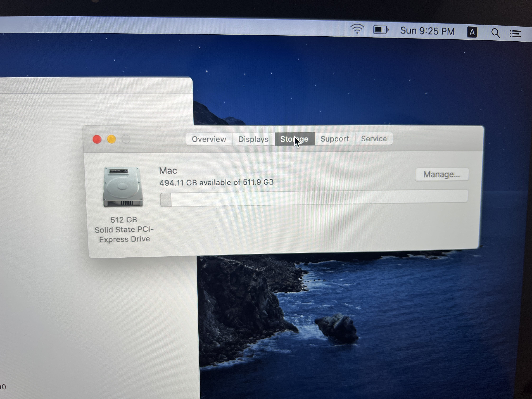Switch to the Overview tab
Image resolution: width=532 pixels, height=399 pixels.
209,139
